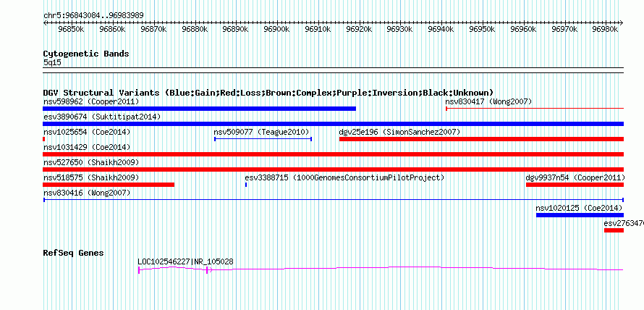Image resolution: width=644 pixels, height=310 pixels.
Task: Select the nsv830416 (Wong2007) thin blue line
Action: coord(333,200)
